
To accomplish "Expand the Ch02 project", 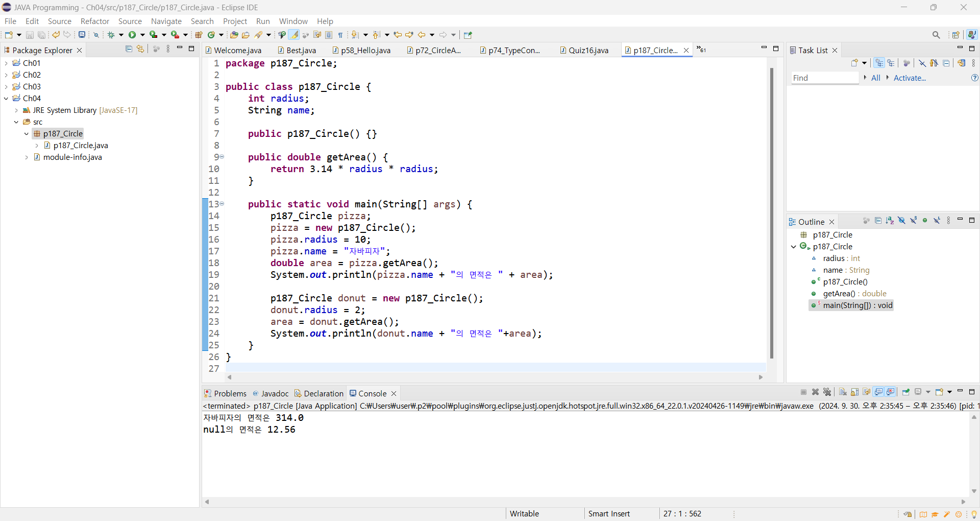I will (x=6, y=75).
